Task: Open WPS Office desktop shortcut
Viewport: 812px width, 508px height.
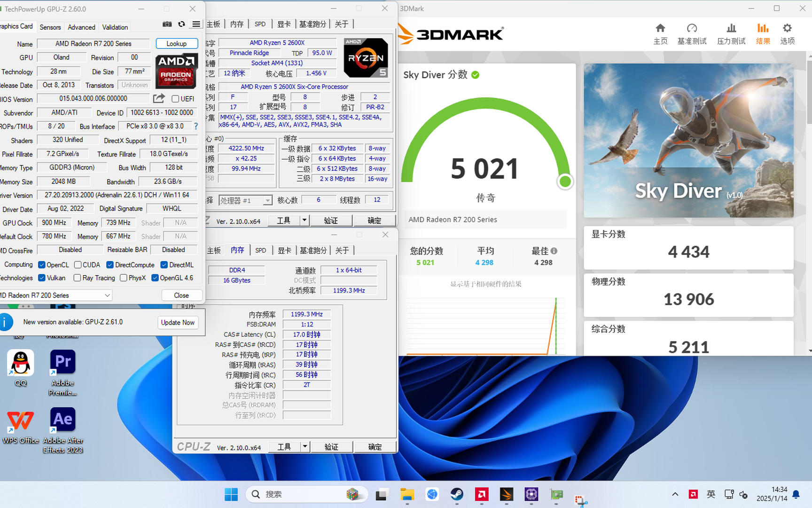Action: coord(21,426)
